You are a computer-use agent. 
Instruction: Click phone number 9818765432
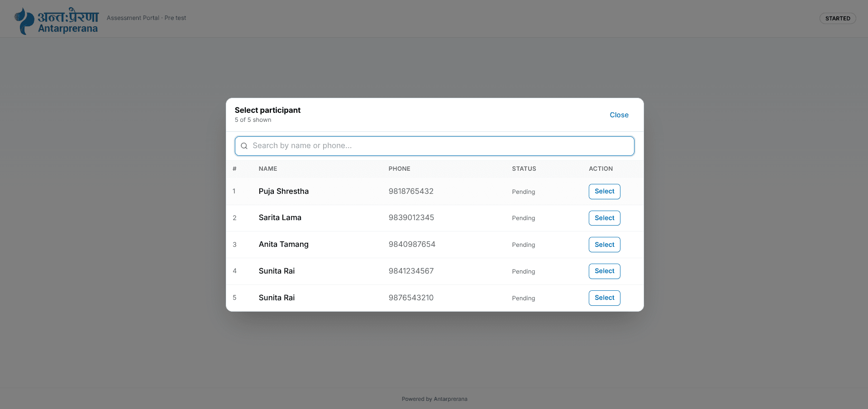[x=411, y=191]
